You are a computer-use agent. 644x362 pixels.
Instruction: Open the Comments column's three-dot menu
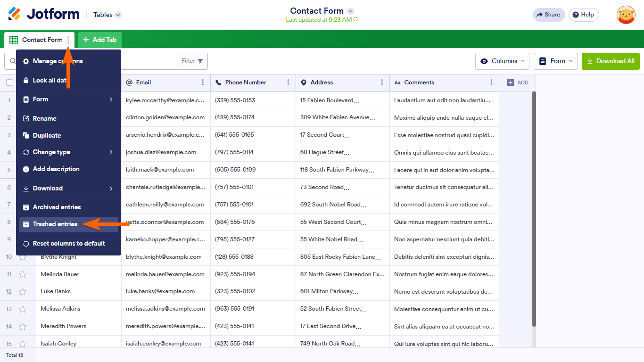490,82
